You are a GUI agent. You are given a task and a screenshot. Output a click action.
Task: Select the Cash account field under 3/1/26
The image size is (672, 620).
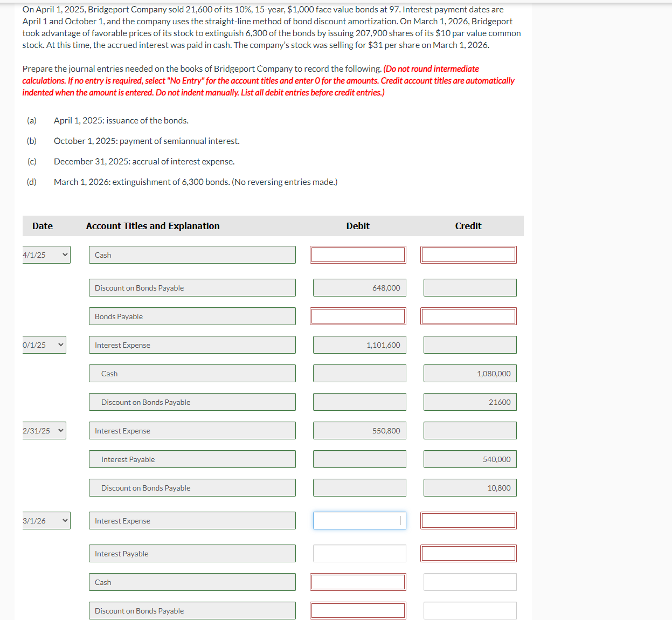click(192, 582)
